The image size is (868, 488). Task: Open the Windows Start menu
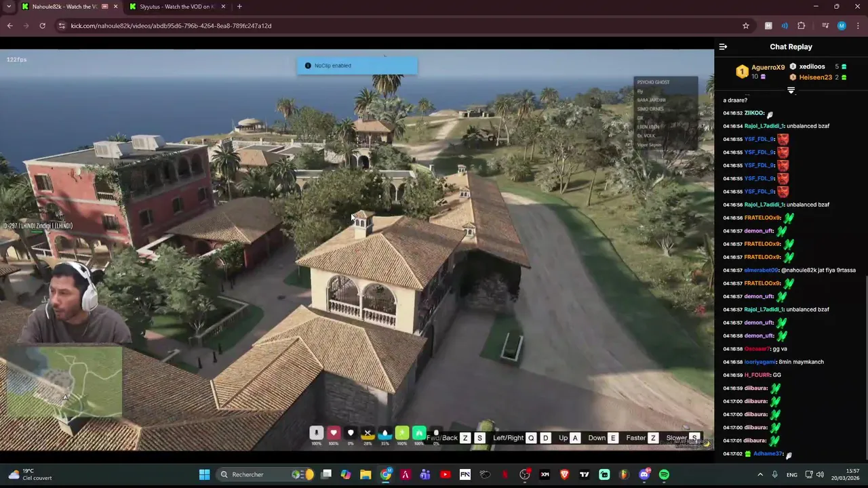204,474
